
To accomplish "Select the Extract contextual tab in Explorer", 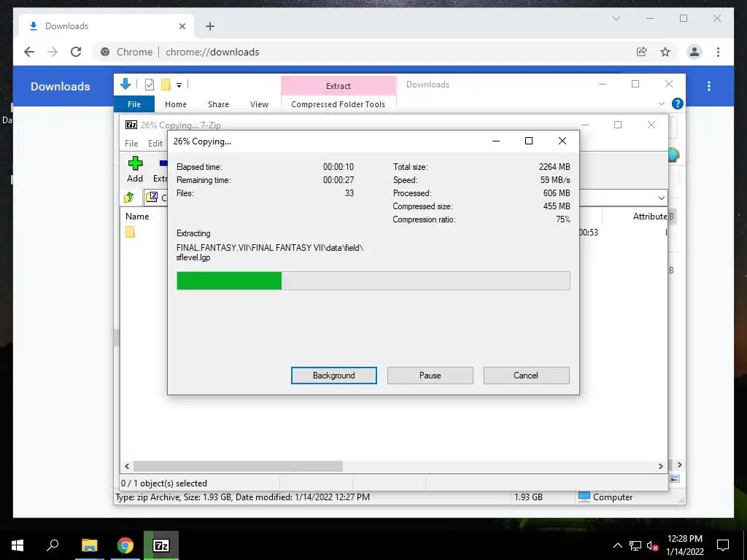I will (338, 86).
